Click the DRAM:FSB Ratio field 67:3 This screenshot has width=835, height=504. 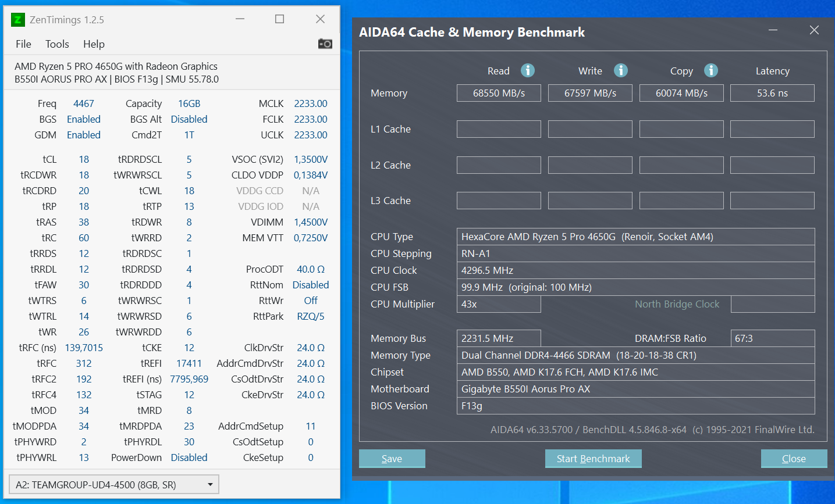click(773, 338)
